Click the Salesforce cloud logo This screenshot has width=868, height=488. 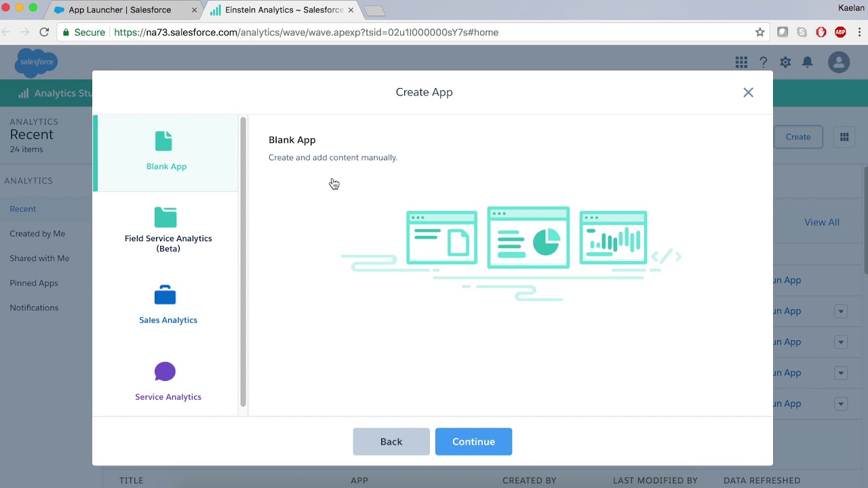37,62
